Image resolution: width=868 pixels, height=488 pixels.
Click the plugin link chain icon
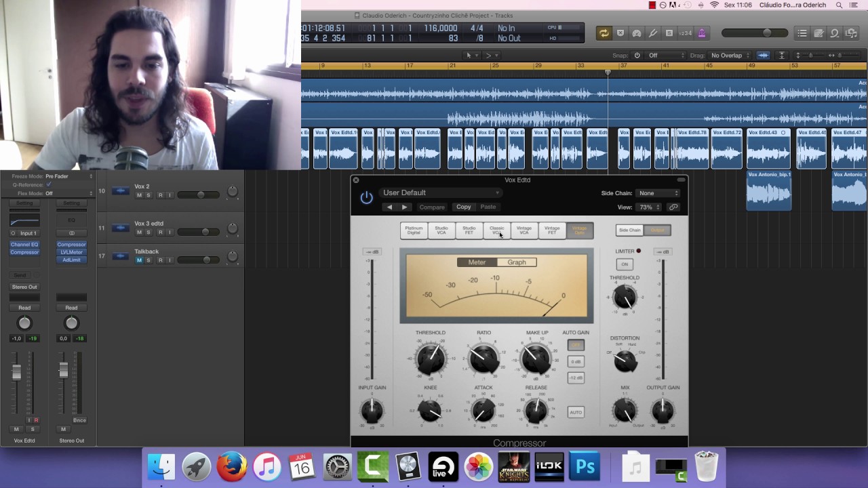tap(673, 207)
